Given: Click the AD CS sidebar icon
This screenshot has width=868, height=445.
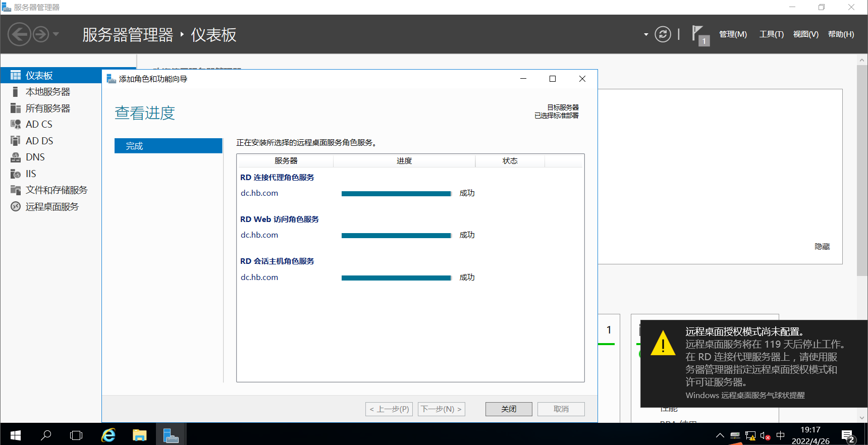Looking at the screenshot, I should [x=16, y=124].
